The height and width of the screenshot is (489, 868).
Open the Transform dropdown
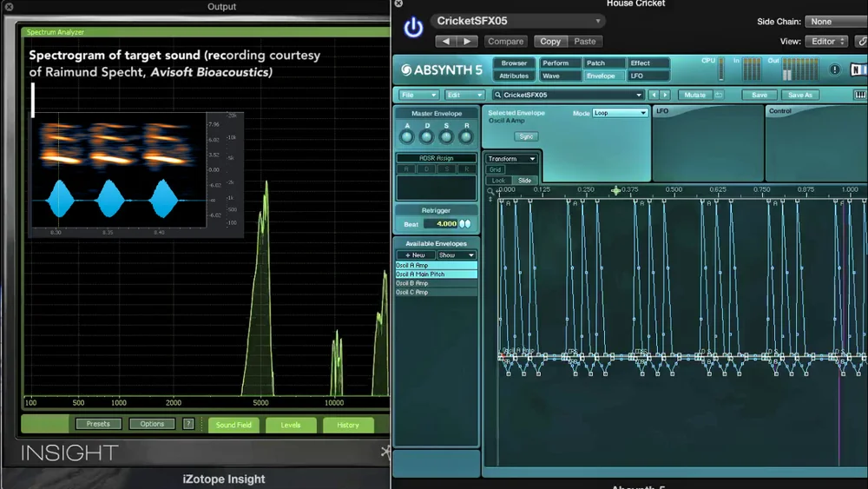511,159
